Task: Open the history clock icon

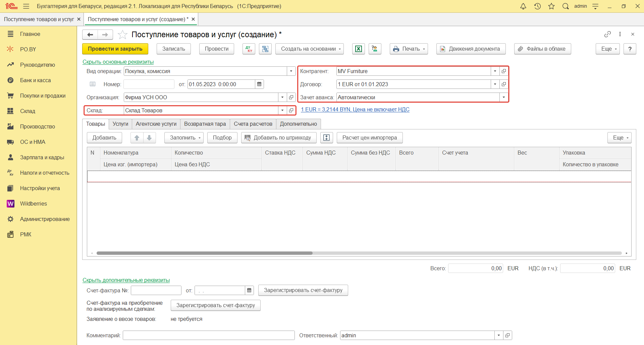Action: (537, 6)
